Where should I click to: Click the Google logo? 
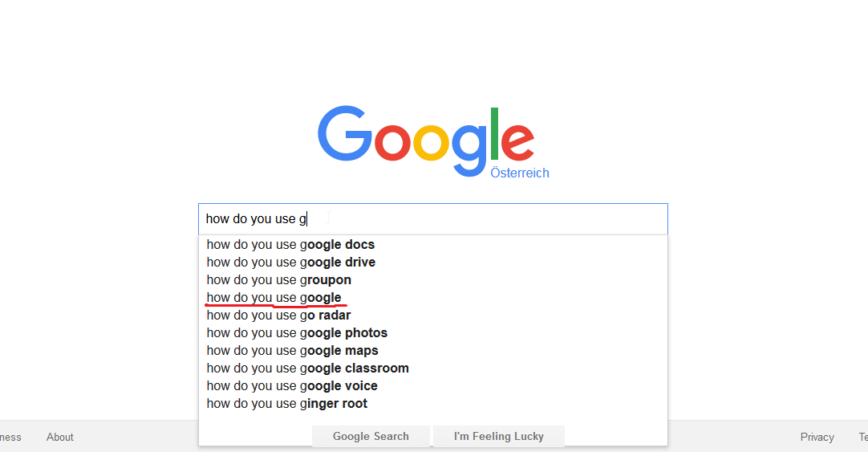point(426,141)
